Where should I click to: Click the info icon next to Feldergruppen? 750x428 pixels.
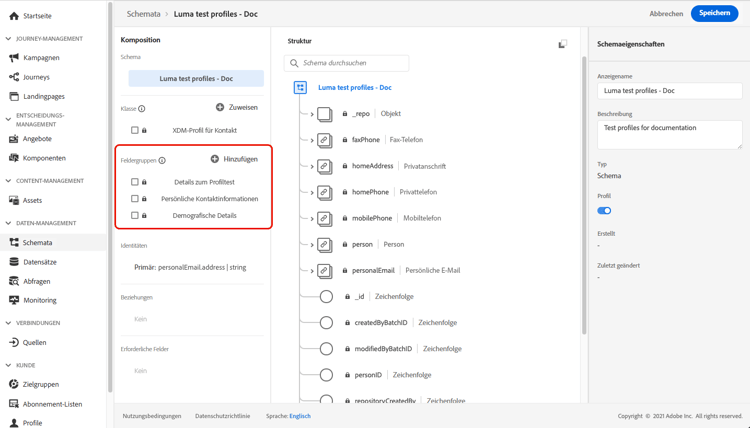[x=162, y=160]
